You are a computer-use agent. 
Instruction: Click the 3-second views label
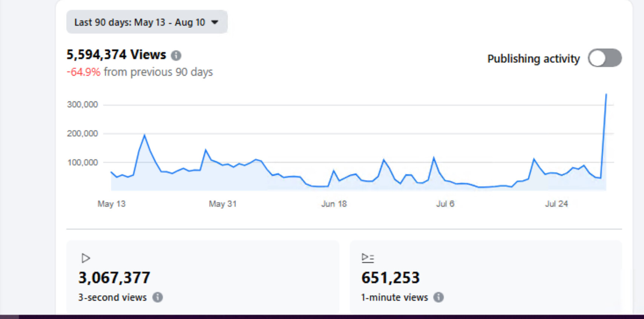point(112,297)
